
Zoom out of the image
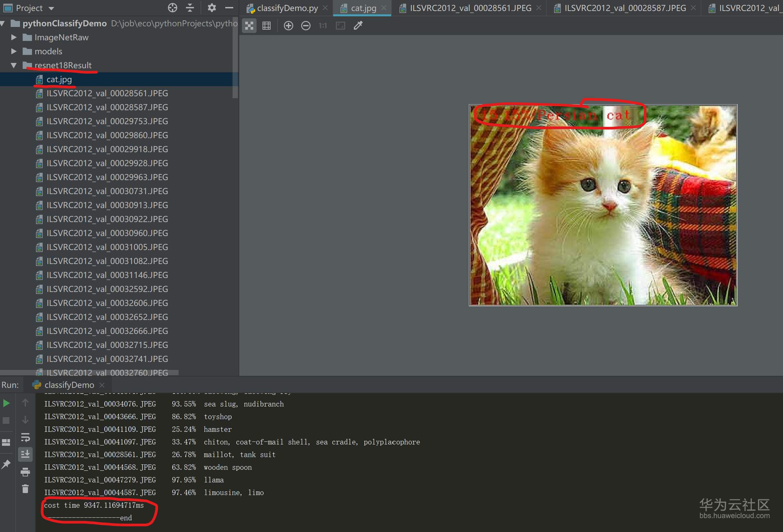[x=306, y=26]
